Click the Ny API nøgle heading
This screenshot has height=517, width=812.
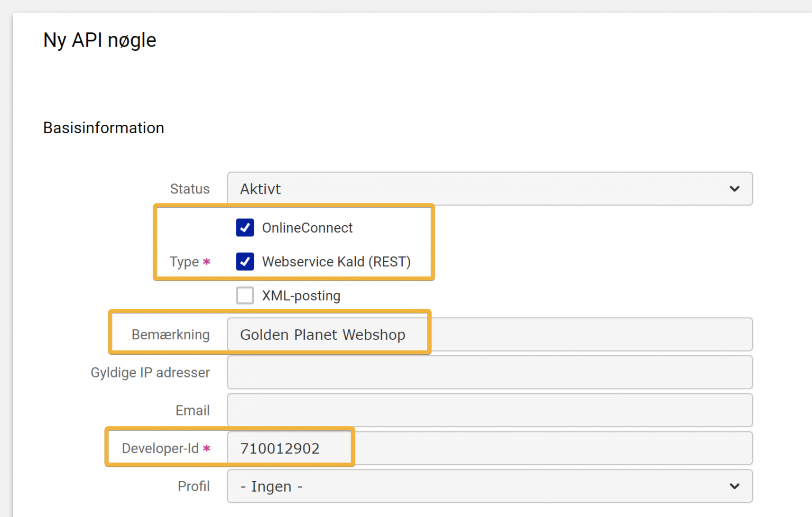[x=100, y=41]
